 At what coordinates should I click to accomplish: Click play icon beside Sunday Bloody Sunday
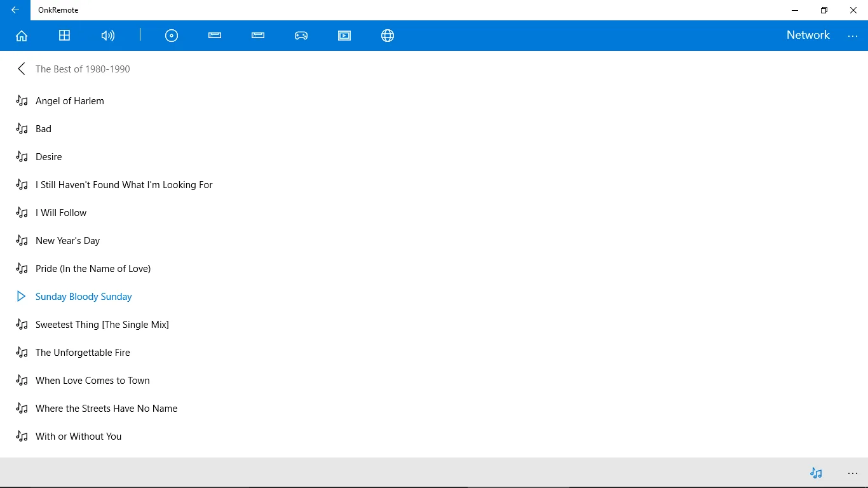(x=22, y=297)
